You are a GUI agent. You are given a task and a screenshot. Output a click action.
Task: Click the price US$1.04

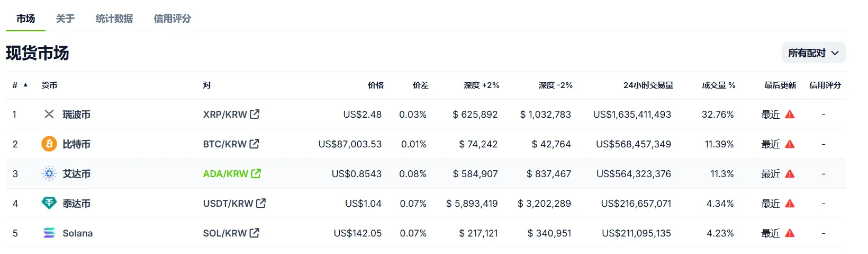point(363,203)
